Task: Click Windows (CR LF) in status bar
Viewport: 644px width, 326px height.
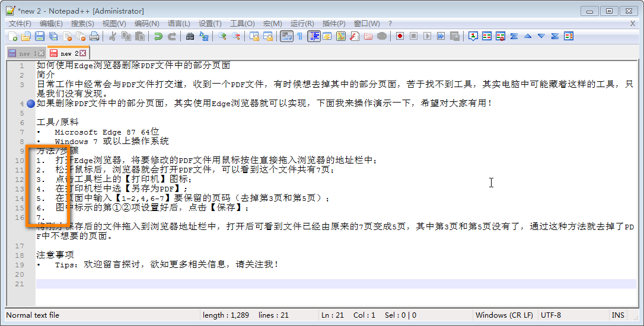Action: [504, 315]
